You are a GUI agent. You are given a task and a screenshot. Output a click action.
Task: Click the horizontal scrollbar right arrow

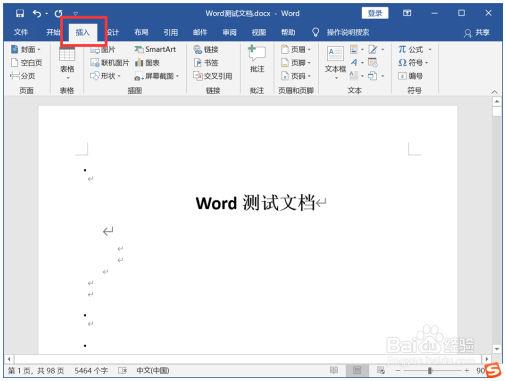(x=486, y=359)
